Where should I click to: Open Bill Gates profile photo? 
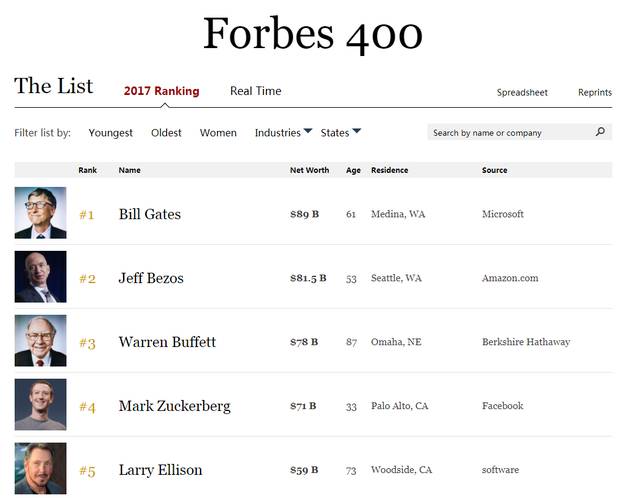(40, 213)
